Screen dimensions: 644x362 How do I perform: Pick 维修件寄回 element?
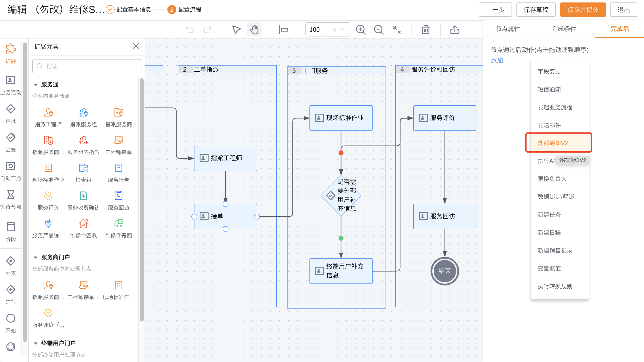click(x=119, y=228)
